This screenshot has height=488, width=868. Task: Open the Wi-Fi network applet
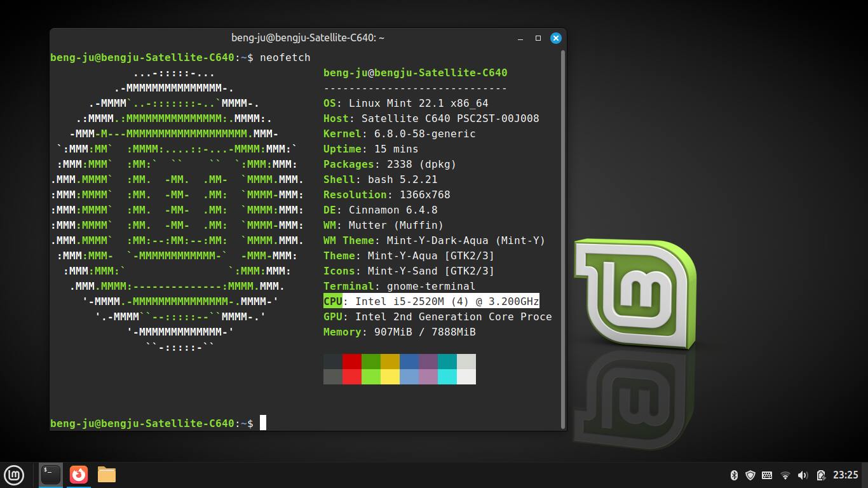[785, 475]
